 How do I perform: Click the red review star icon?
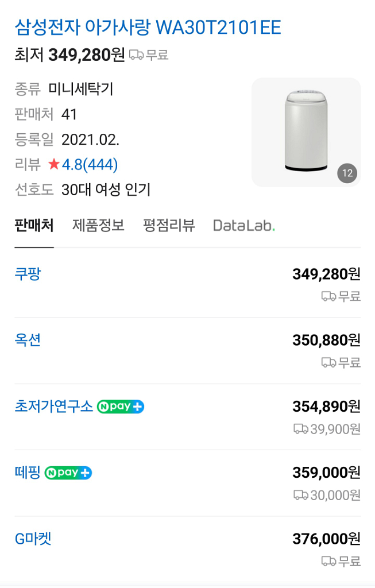[x=54, y=165]
